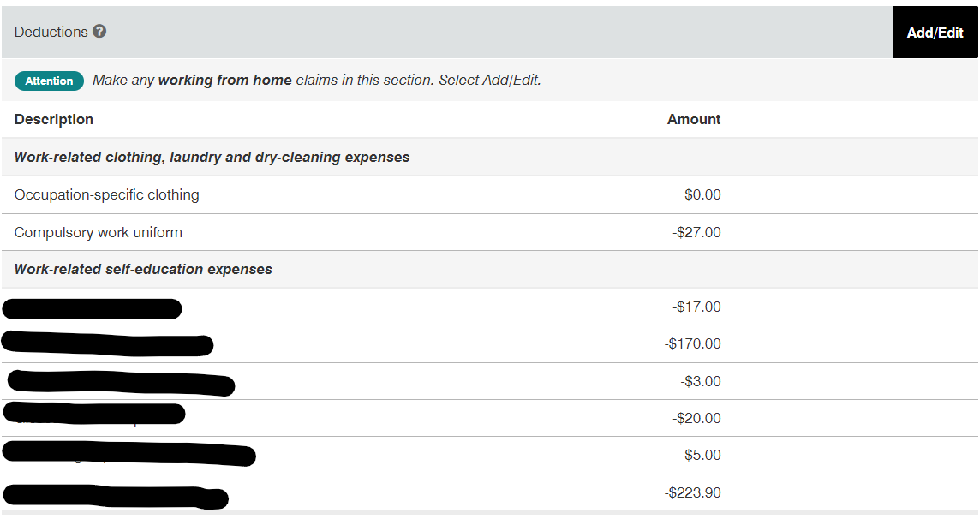Click the -$5.00 amount

(x=701, y=455)
